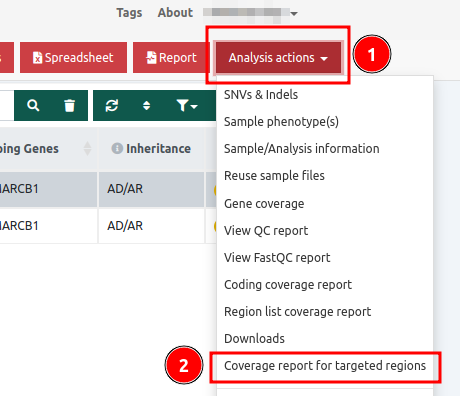Click the search magnifier icon
The width and height of the screenshot is (460, 396).
click(x=33, y=106)
